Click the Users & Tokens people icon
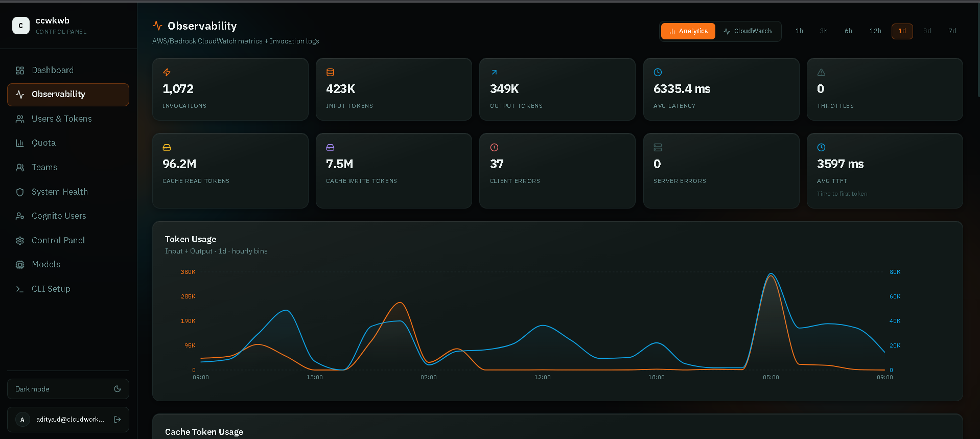Viewport: 980px width, 439px height. pos(20,119)
